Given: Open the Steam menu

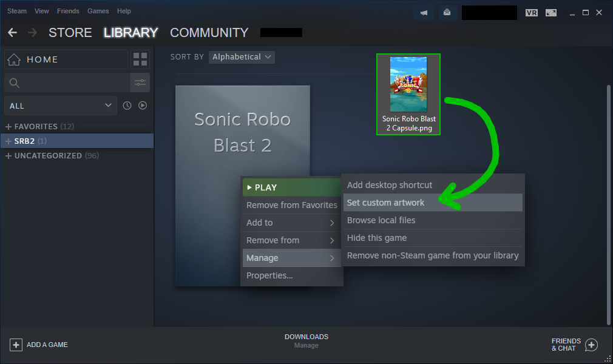Looking at the screenshot, I should pyautogui.click(x=17, y=11).
